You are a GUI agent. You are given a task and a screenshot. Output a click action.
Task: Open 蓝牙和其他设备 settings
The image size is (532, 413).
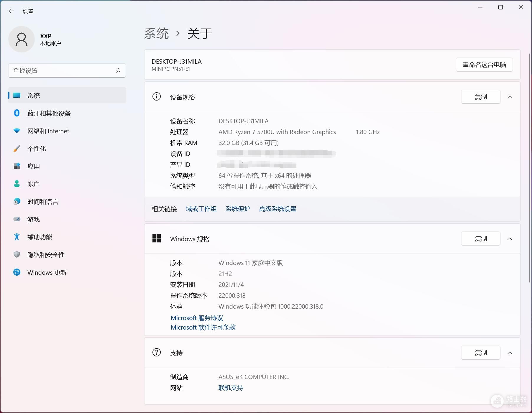point(67,113)
